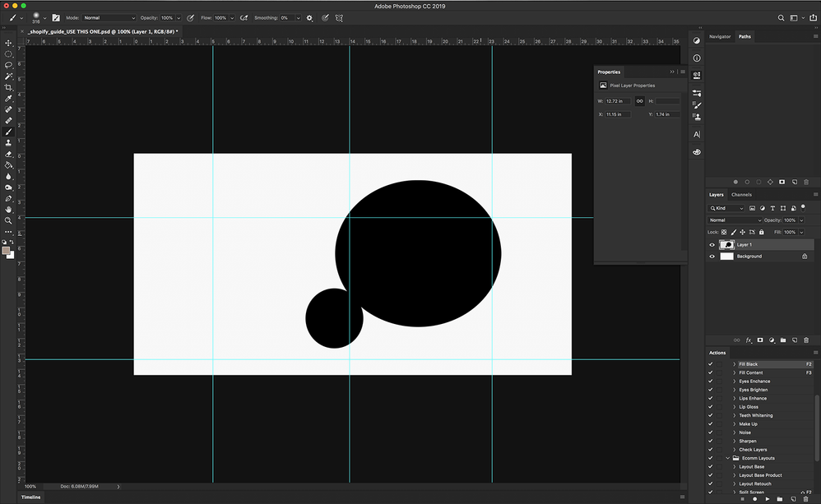Switch to the Navigator tab
This screenshot has width=821, height=504.
tap(719, 36)
